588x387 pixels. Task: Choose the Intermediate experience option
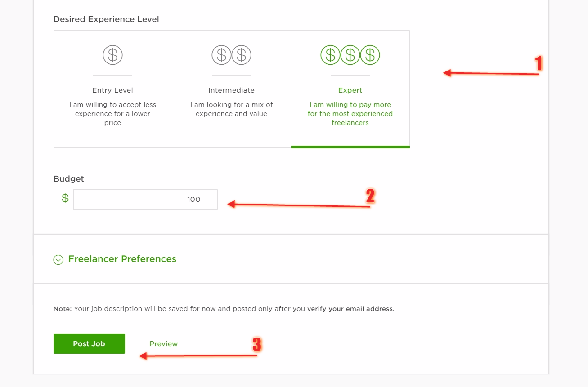(x=231, y=89)
